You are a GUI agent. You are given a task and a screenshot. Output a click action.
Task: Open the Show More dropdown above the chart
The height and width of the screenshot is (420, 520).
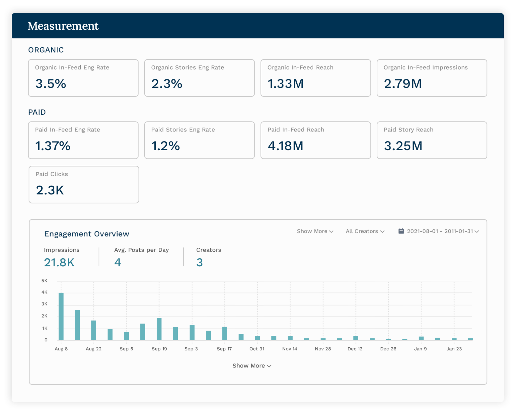click(315, 231)
